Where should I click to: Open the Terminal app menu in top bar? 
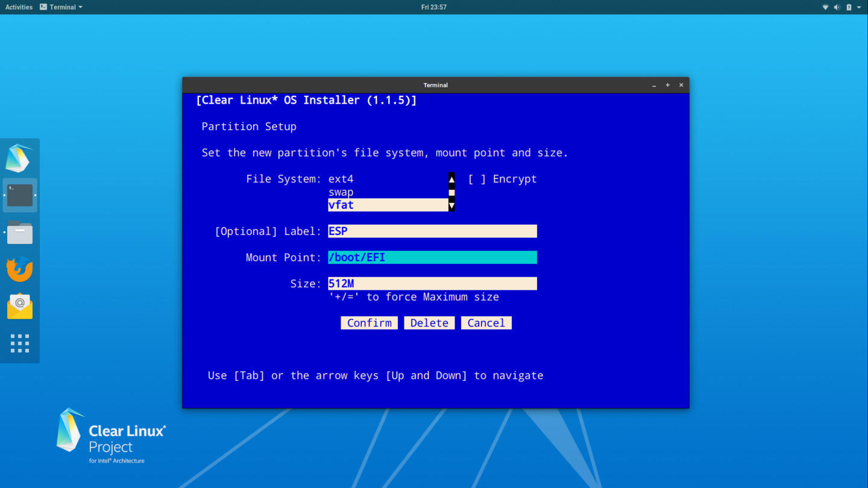click(61, 7)
